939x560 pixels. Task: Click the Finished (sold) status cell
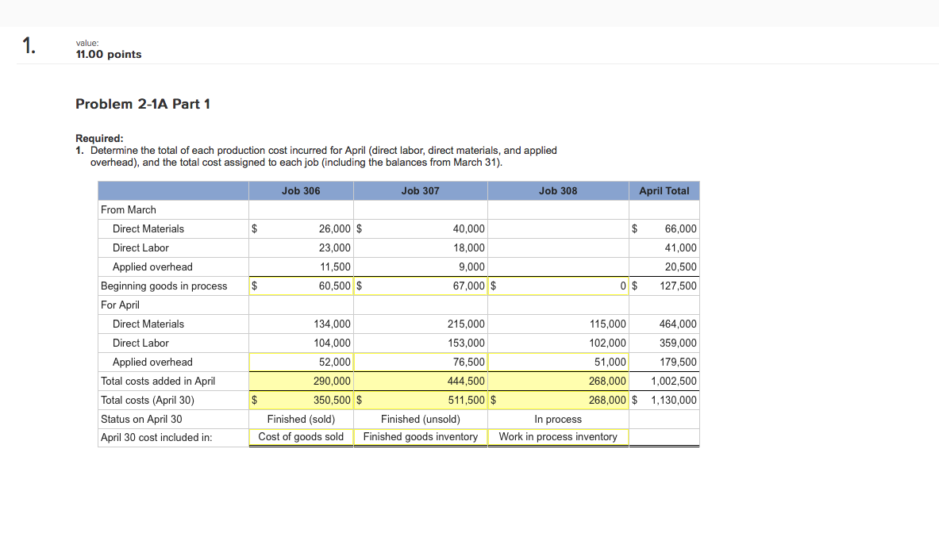[x=301, y=419]
